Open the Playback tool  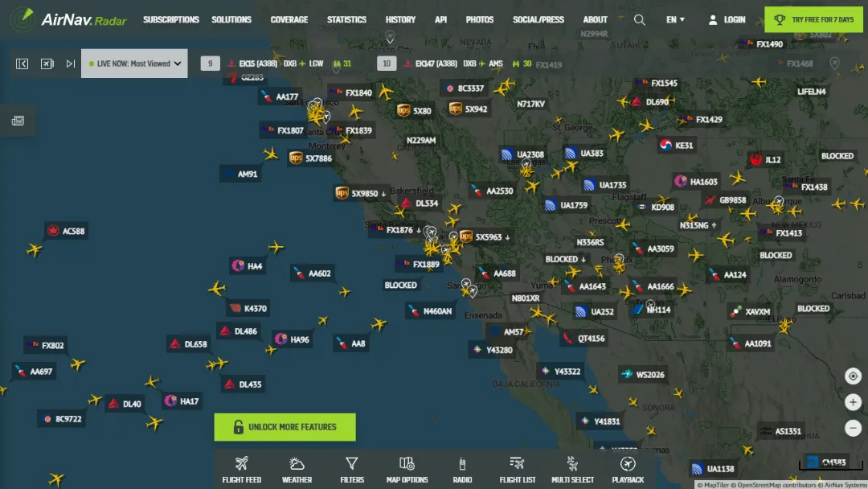(x=628, y=470)
